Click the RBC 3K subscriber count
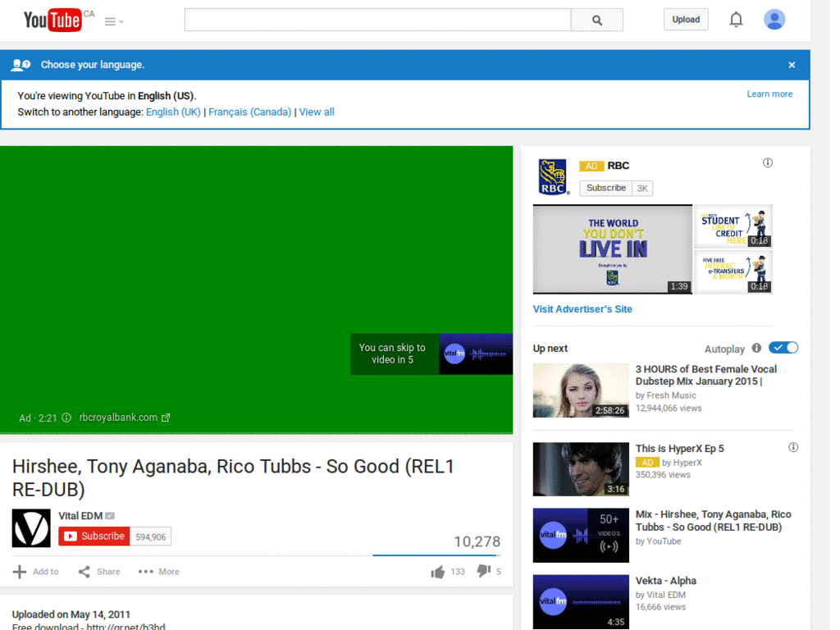Viewport: 840px width, 630px height. pyautogui.click(x=642, y=188)
